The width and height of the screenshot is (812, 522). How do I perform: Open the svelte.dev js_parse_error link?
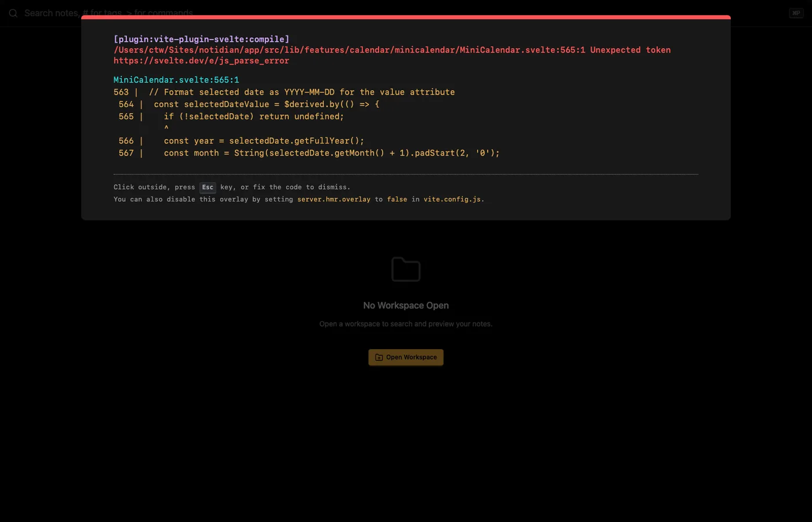[x=201, y=61]
